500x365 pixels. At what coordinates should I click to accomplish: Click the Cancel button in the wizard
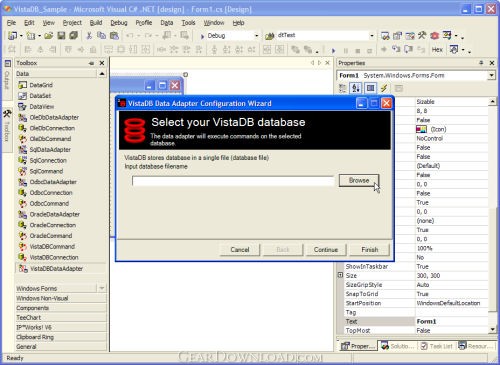click(x=240, y=249)
